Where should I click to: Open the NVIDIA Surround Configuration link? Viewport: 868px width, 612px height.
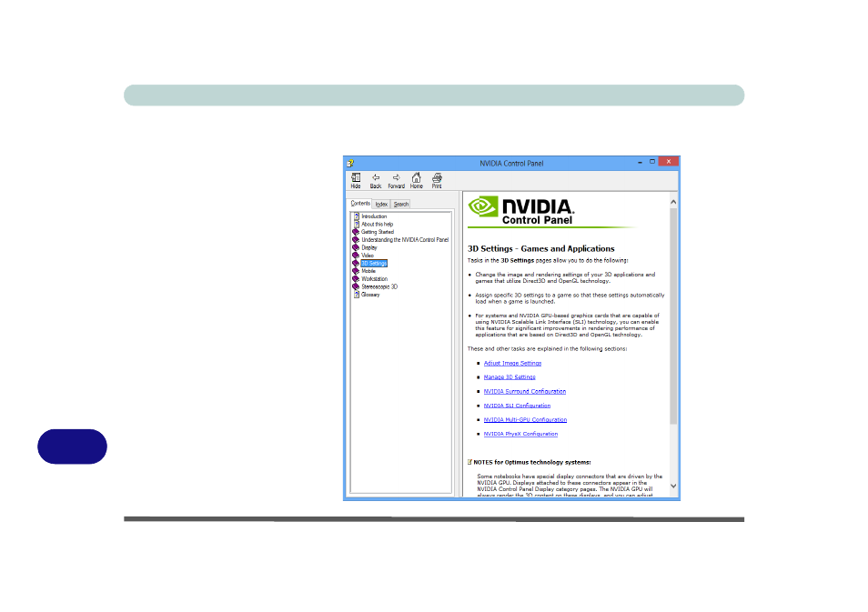coord(525,391)
